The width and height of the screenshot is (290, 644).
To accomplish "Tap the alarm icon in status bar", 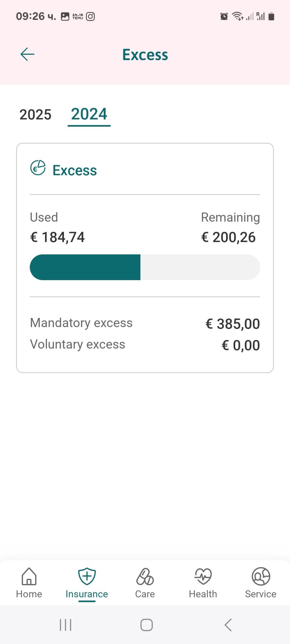I will click(x=224, y=16).
